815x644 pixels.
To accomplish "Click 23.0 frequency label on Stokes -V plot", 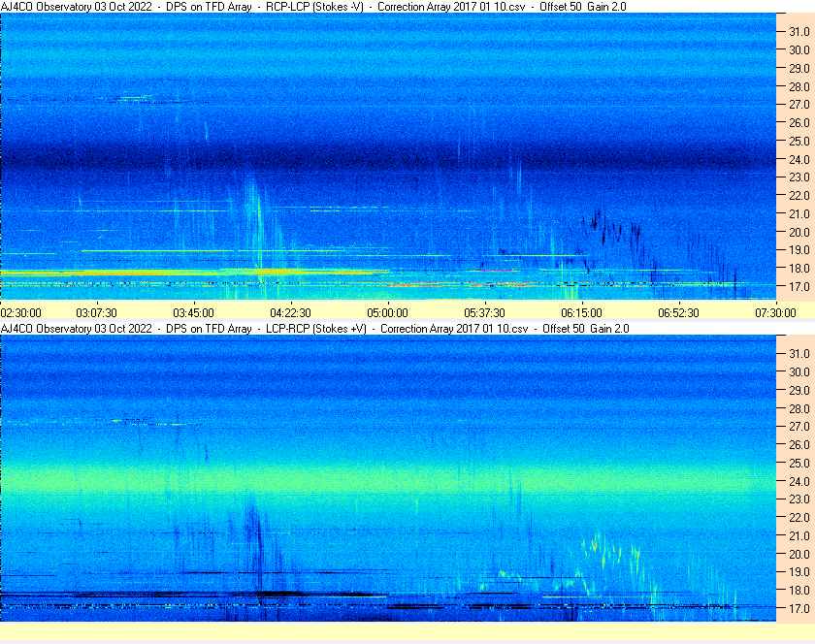I will coord(799,177).
